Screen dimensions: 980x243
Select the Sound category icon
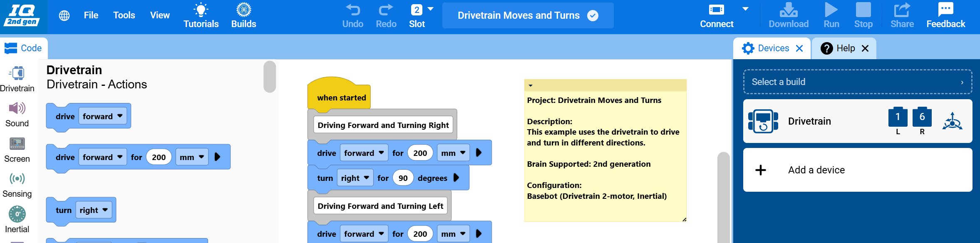tap(17, 108)
